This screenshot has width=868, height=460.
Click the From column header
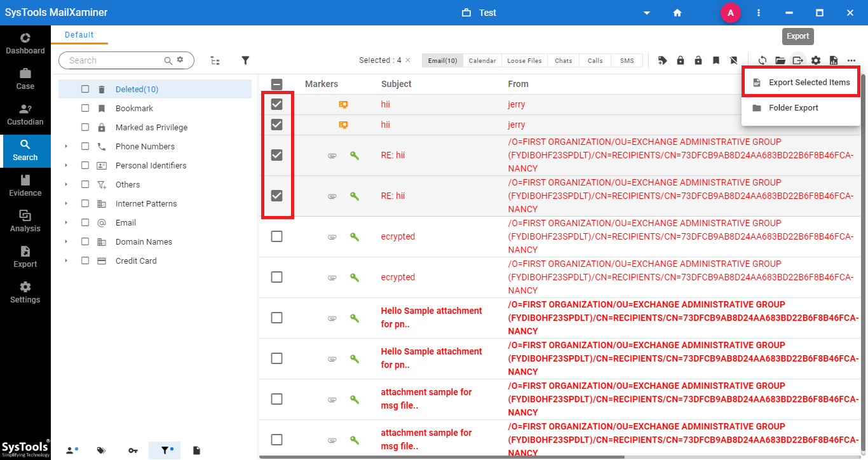[518, 84]
